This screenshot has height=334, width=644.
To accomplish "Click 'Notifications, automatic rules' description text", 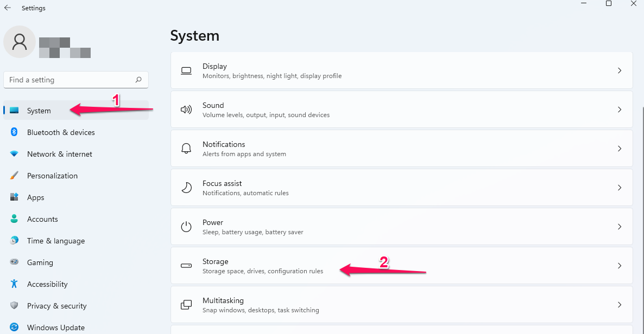I will point(245,193).
